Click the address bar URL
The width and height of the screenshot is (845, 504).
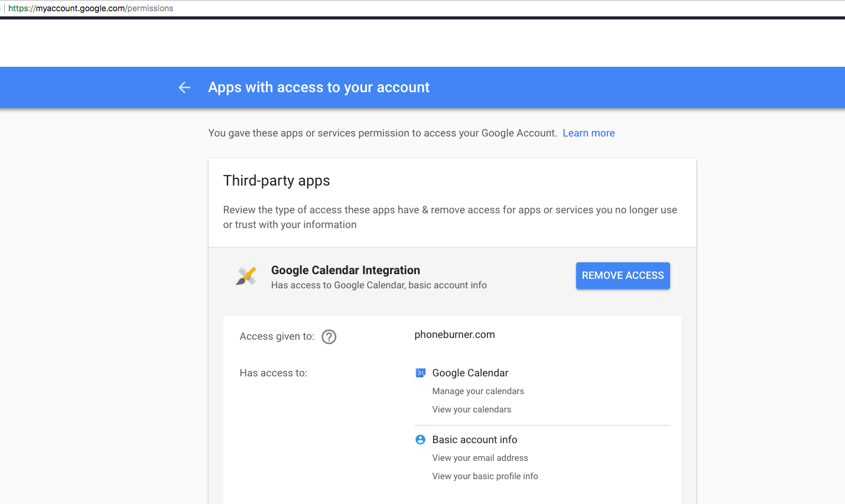pos(90,8)
